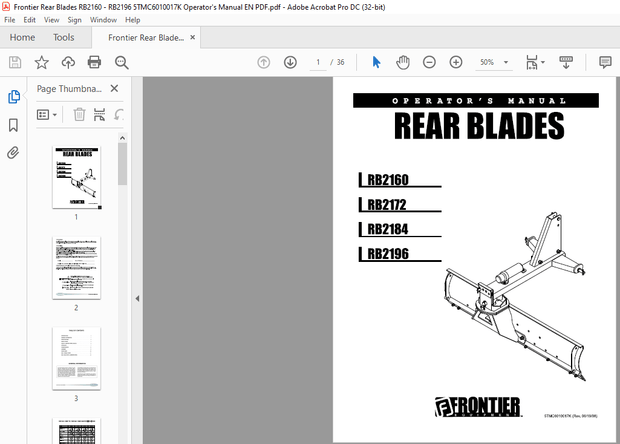The image size is (620, 444).
Task: Select page 3 thumbnail
Action: coord(77,358)
